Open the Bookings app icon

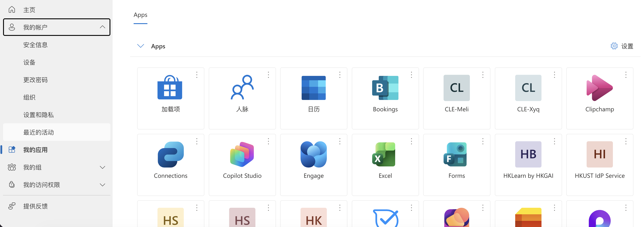385,88
